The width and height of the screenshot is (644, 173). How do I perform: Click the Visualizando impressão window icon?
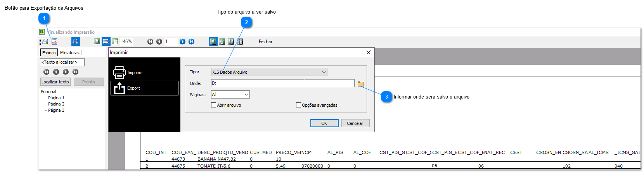click(x=42, y=32)
